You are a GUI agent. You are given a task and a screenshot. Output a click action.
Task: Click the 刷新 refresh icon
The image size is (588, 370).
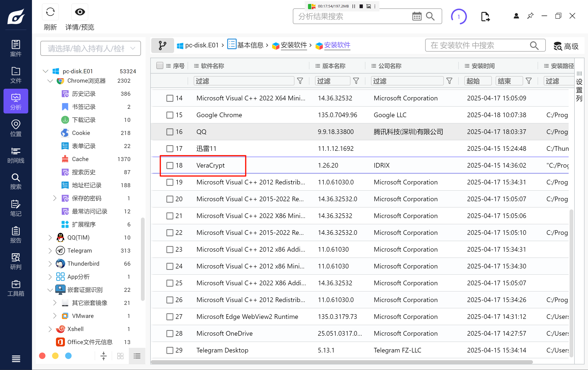point(50,12)
